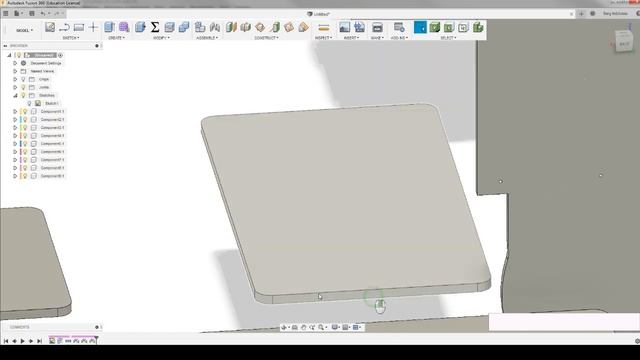
Task: Select Component4:1 in the browser
Action: pyautogui.click(x=52, y=136)
